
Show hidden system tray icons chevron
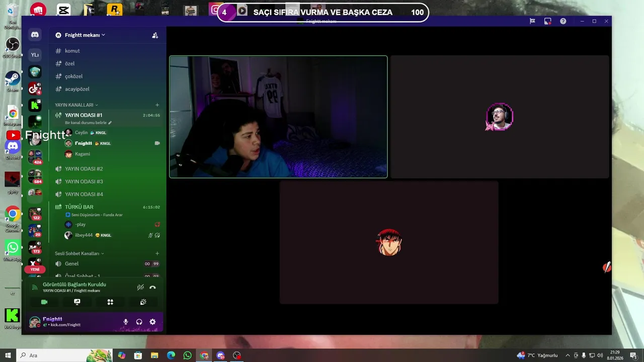pos(568,355)
